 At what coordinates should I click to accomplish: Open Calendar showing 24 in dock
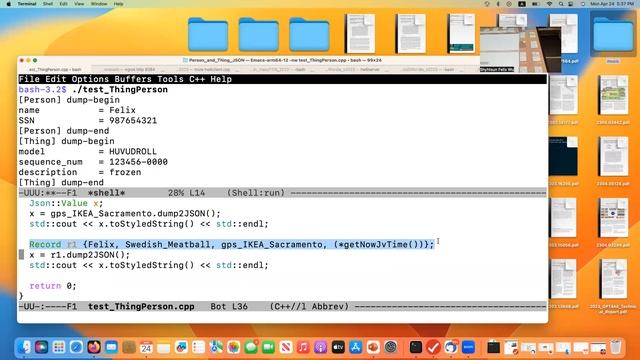coord(146,347)
